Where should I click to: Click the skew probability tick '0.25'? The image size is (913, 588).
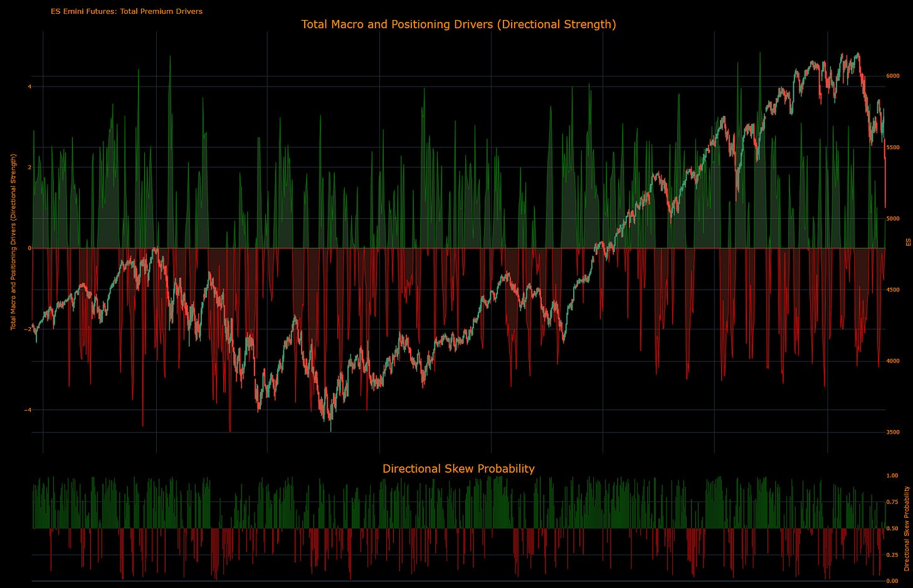pos(892,555)
